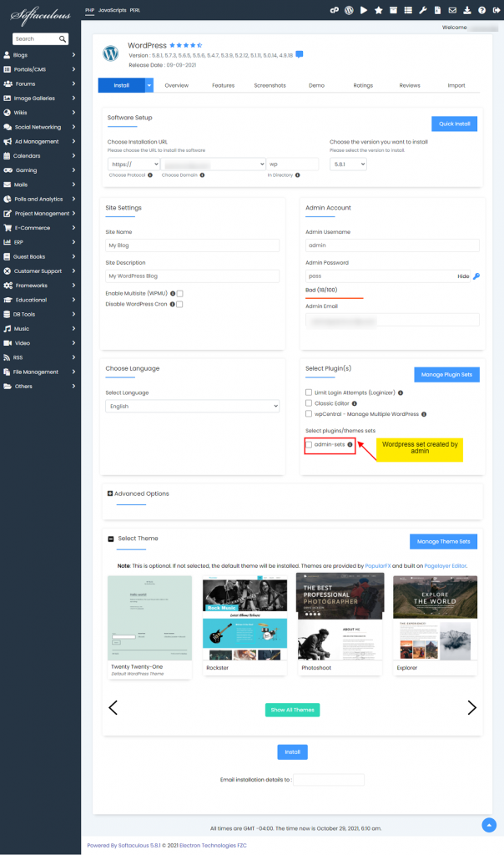Click Manage Plugin Sets button
This screenshot has width=504, height=855.
pos(446,375)
